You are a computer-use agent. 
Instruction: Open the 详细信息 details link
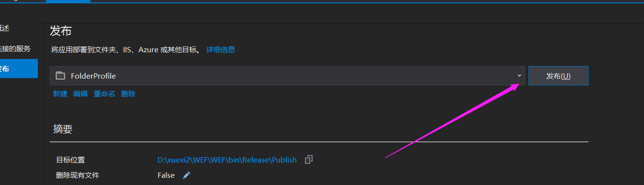[x=221, y=49]
